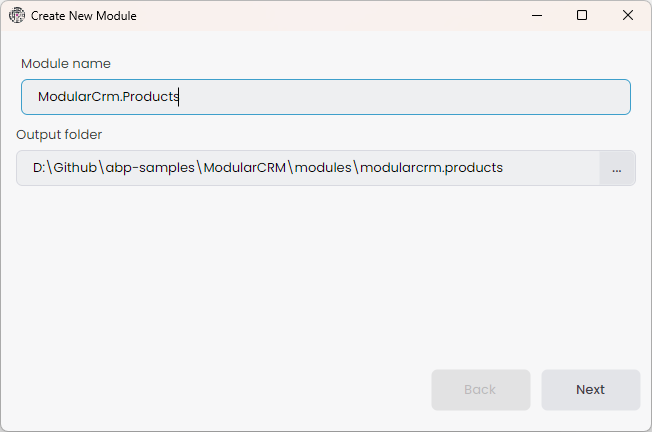This screenshot has width=652, height=432.
Task: Click the D:\Github path text in output folder
Action: (x=63, y=168)
